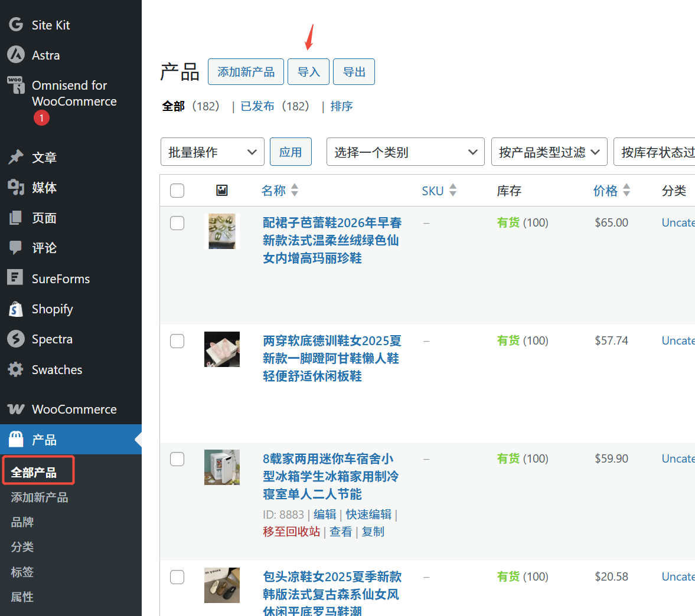Click the 添加新产品 button at top
695x616 pixels.
[246, 72]
